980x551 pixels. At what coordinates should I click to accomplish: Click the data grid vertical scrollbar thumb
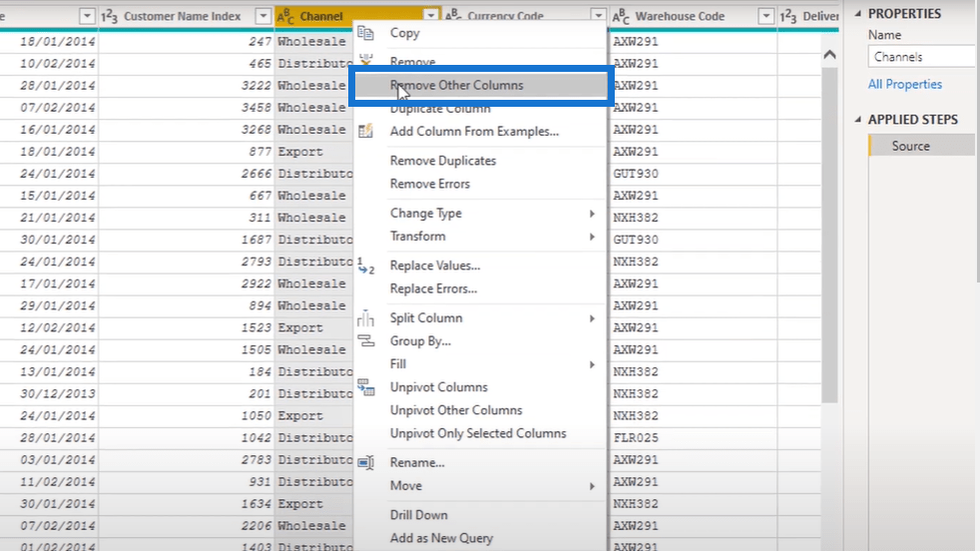pos(829,235)
